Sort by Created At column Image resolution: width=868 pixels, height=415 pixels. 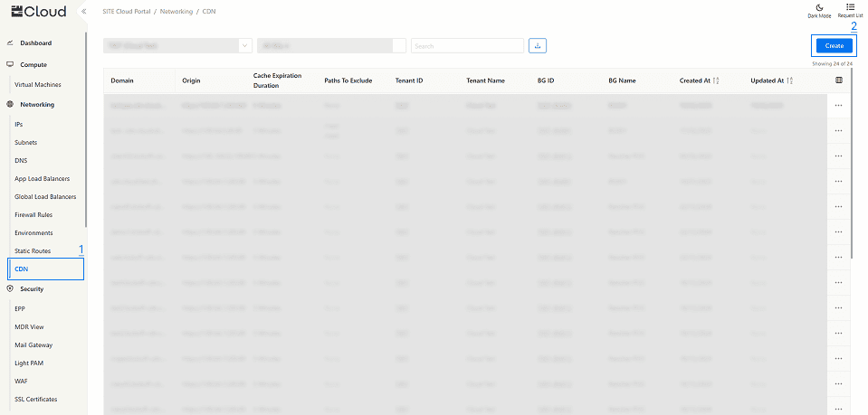pyautogui.click(x=717, y=80)
